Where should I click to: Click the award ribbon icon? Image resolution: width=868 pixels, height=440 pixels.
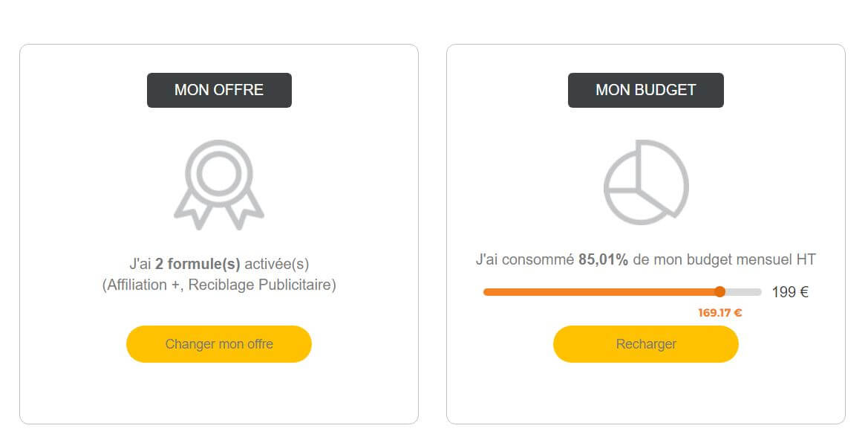(219, 183)
